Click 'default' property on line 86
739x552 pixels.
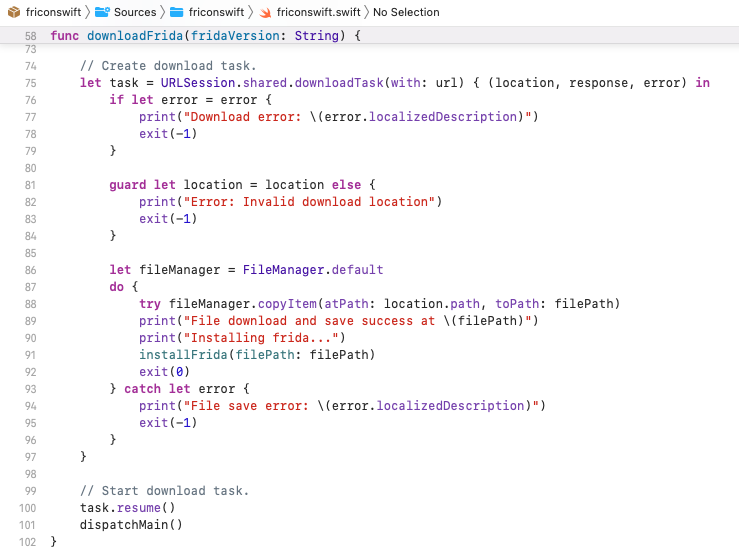tap(357, 270)
